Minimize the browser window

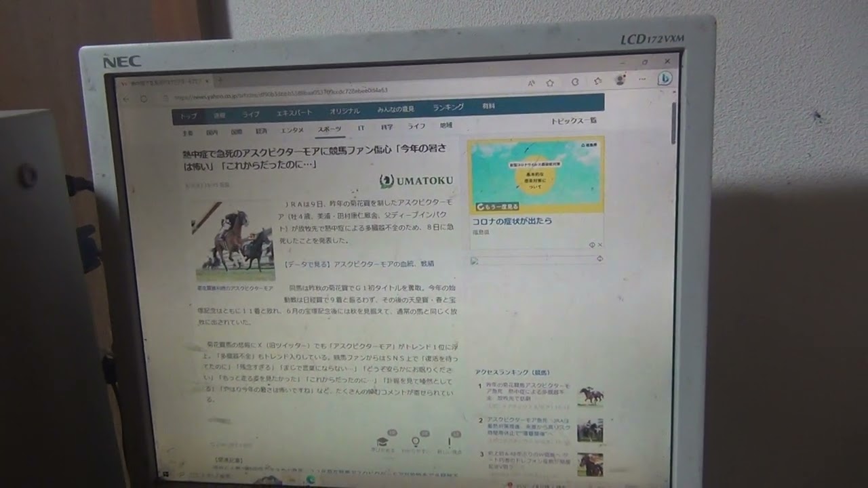[x=623, y=63]
